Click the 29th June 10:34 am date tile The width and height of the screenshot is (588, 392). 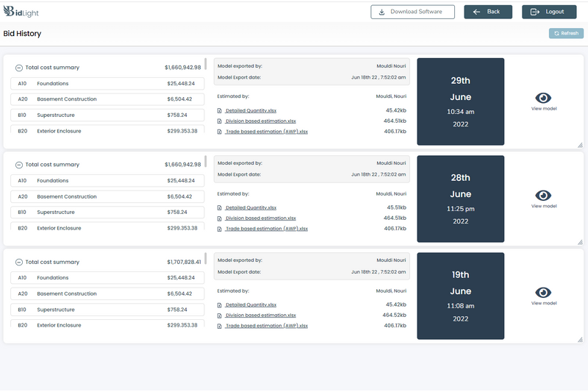tap(461, 101)
